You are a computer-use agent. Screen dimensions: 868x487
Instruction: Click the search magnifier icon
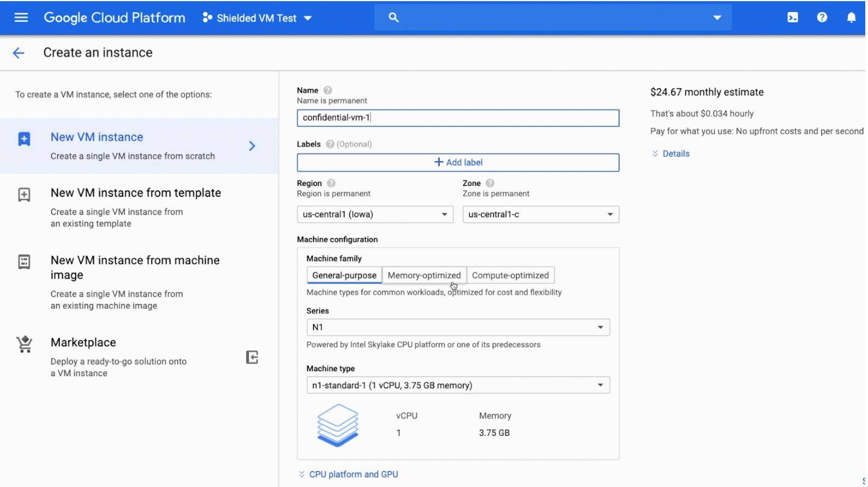coord(393,18)
